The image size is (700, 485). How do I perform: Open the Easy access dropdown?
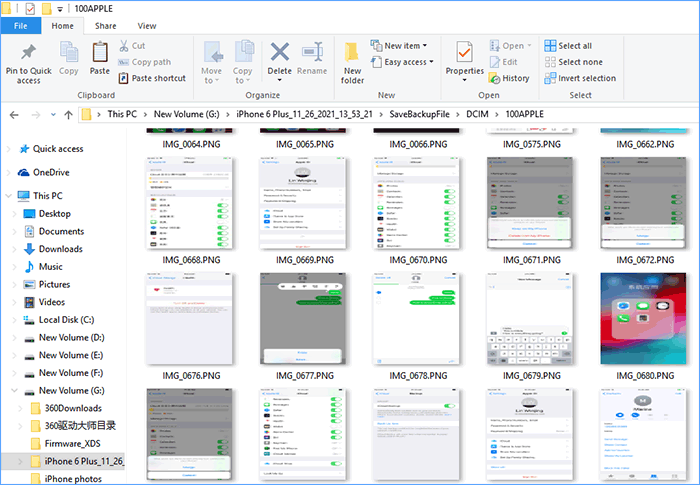coord(402,62)
